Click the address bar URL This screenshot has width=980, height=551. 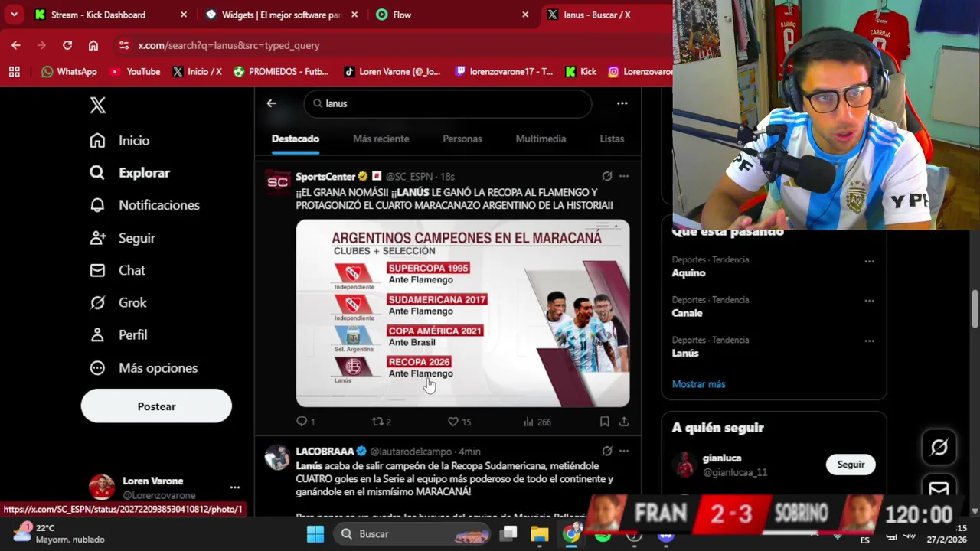tap(228, 45)
